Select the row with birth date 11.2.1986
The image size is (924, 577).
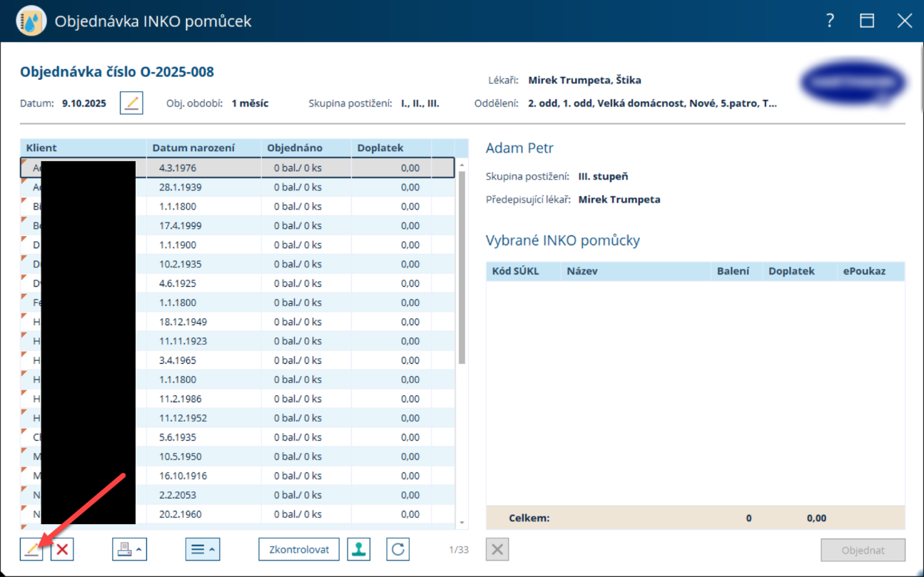click(238, 399)
